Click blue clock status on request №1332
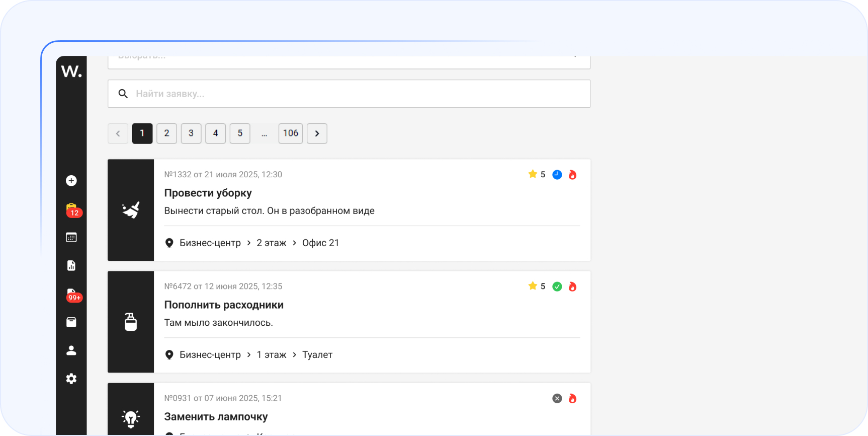This screenshot has width=868, height=436. (557, 175)
